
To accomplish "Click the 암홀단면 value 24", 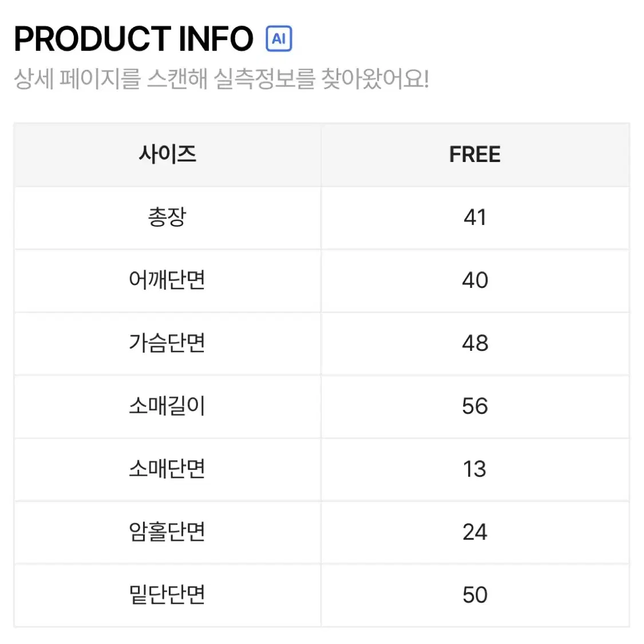I will (x=475, y=532).
